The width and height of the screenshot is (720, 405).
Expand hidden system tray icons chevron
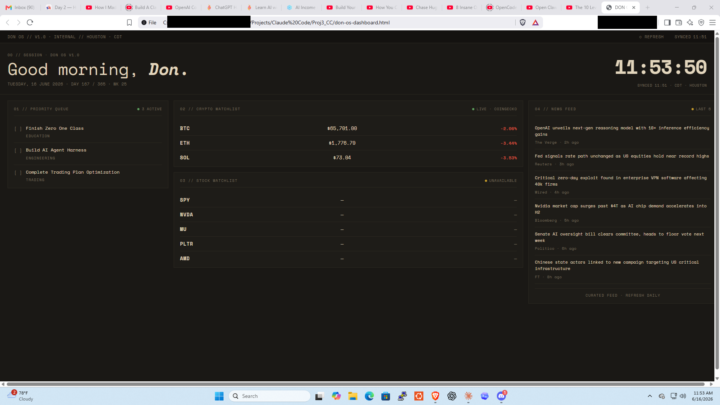tap(650, 396)
